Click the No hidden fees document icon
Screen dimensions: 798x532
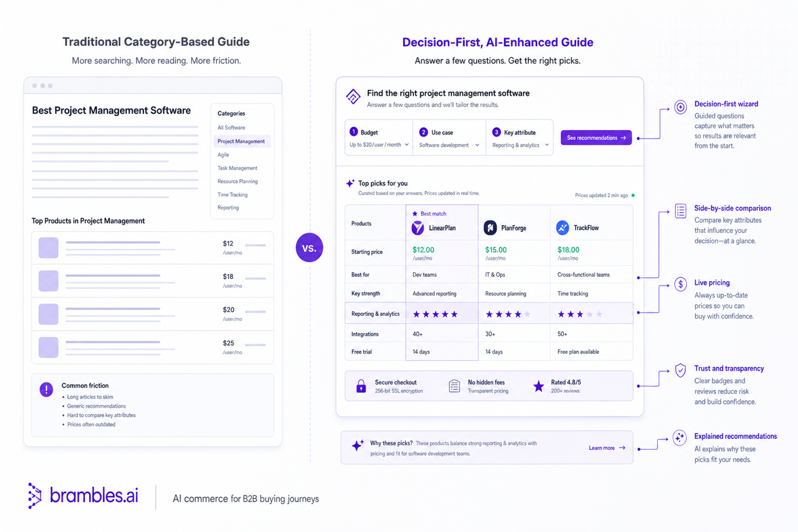(454, 386)
